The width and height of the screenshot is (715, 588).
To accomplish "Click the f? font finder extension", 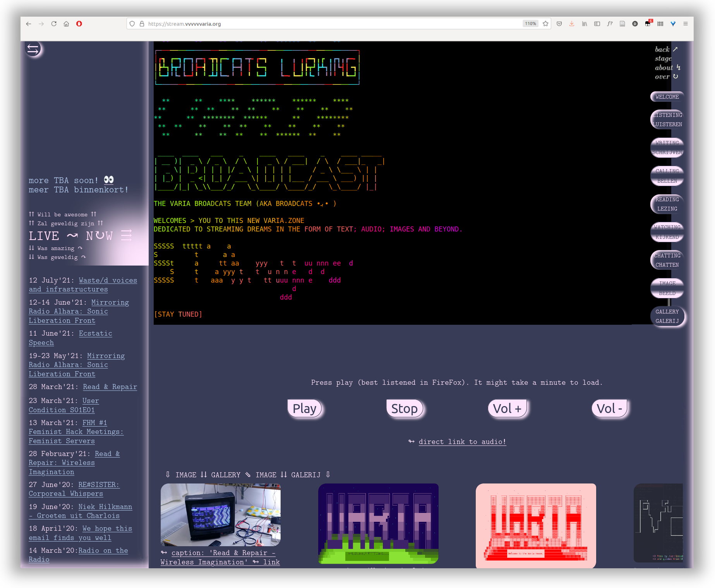I will point(610,24).
